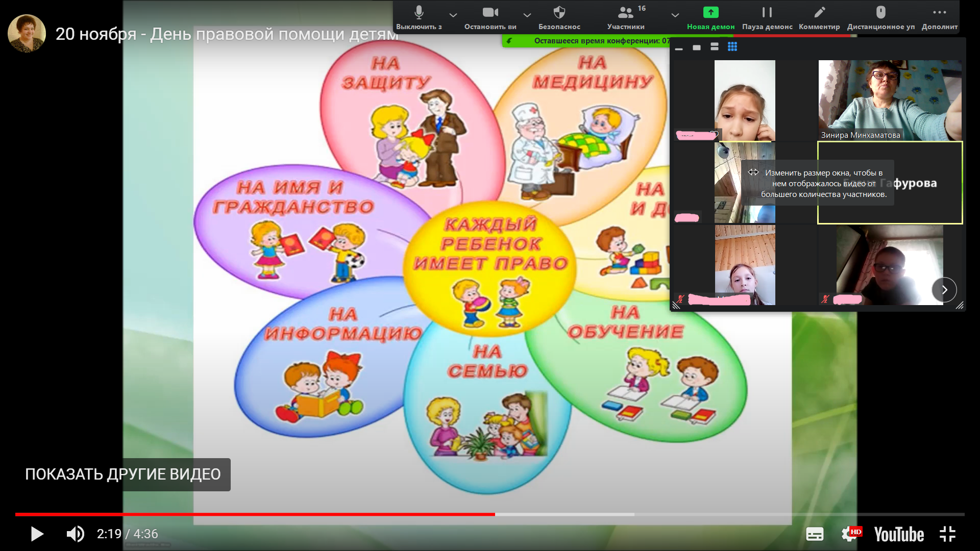980x551 pixels.
Task: Expand video options arrow
Action: point(527,15)
